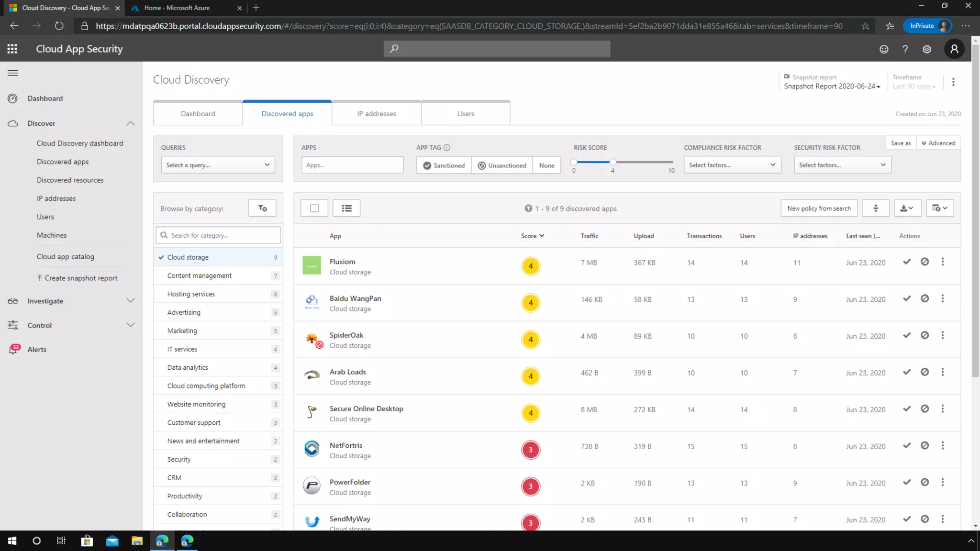Viewport: 980px width, 551px height.
Task: Toggle the Sanctioned app tag filter
Action: pos(444,165)
